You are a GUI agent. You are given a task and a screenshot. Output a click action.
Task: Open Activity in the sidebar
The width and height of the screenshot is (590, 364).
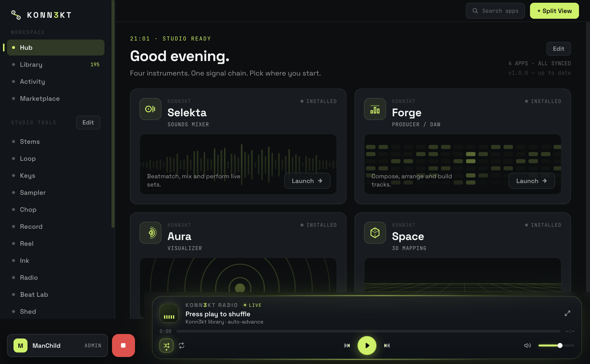tap(56, 81)
